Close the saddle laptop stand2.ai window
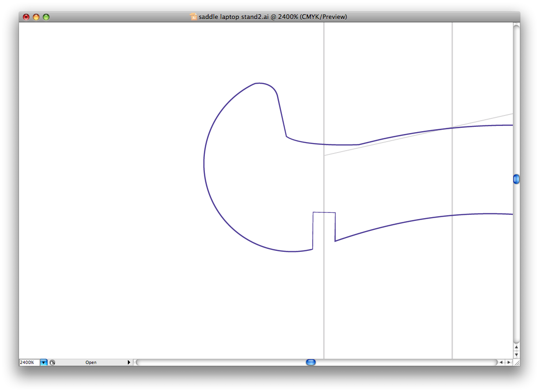539x392 pixels. click(26, 17)
